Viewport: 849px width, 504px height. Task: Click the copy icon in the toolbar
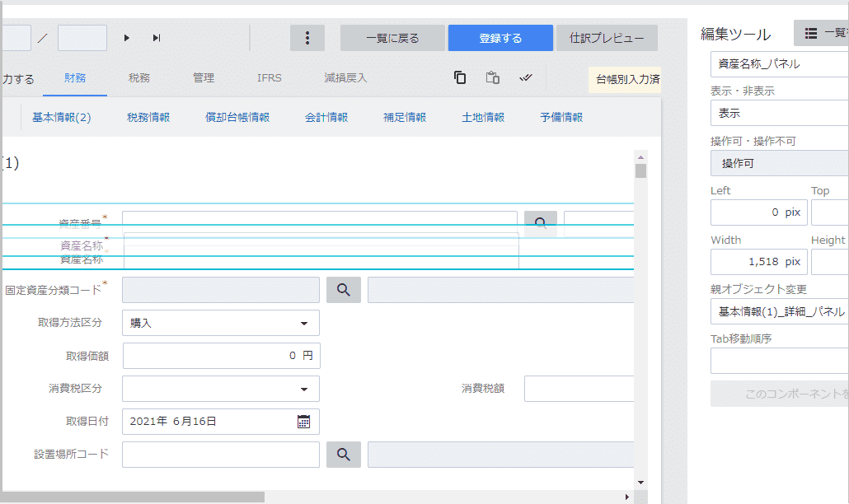460,77
